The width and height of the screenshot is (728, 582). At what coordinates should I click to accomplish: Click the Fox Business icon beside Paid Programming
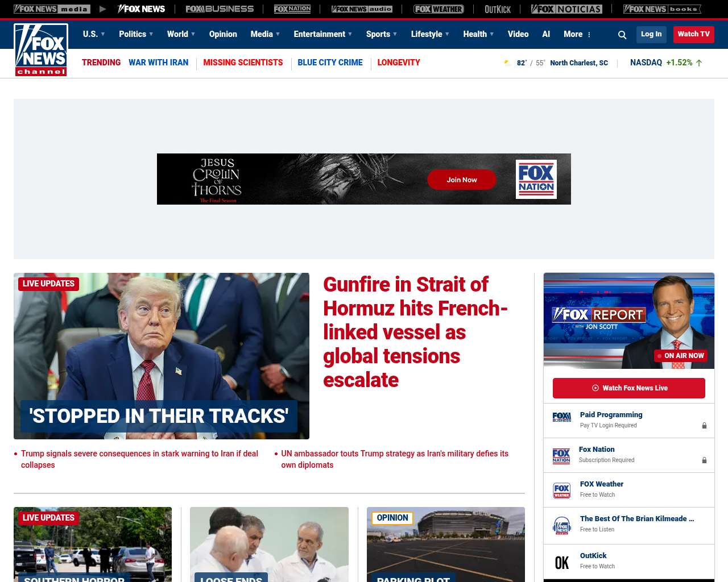click(562, 418)
